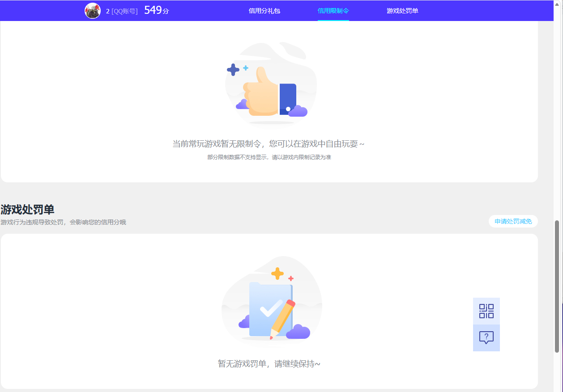Viewport: 563px width, 392px height.
Task: Open the help question chat icon
Action: pos(486,338)
